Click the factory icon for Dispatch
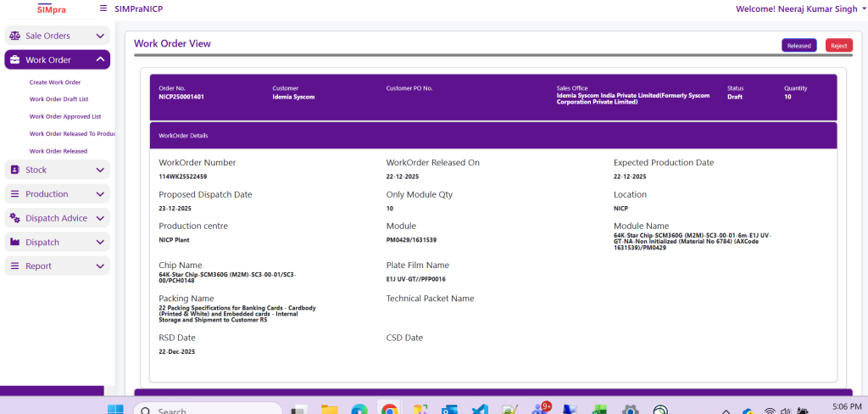 click(15, 243)
